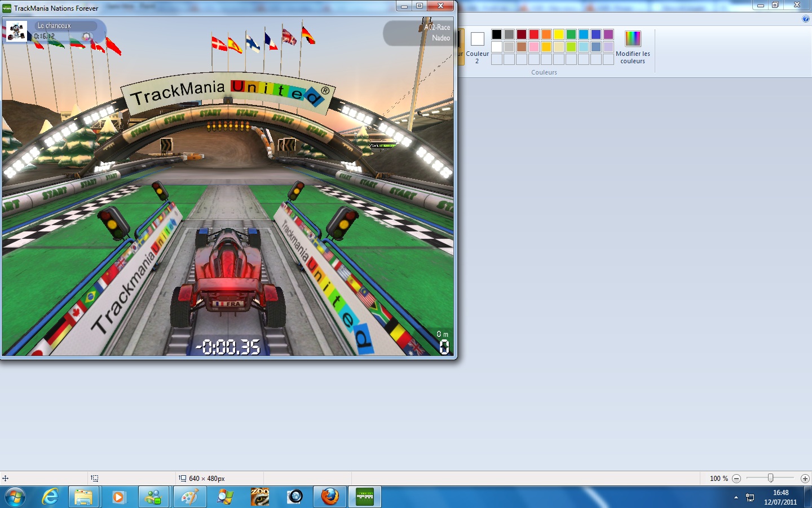Click the system clock showing 16:48
This screenshot has height=508, width=812.
(780, 497)
